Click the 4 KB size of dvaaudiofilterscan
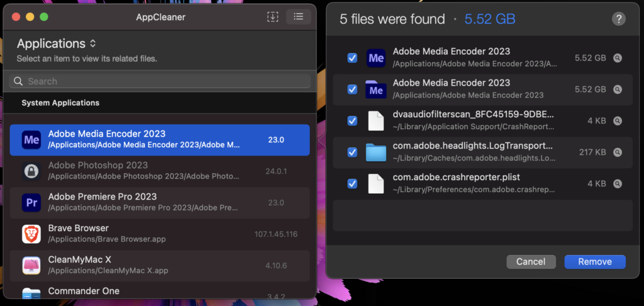 [597, 121]
